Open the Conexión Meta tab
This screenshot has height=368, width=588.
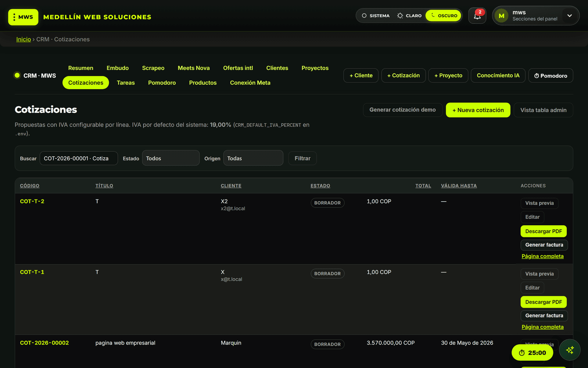tap(250, 83)
